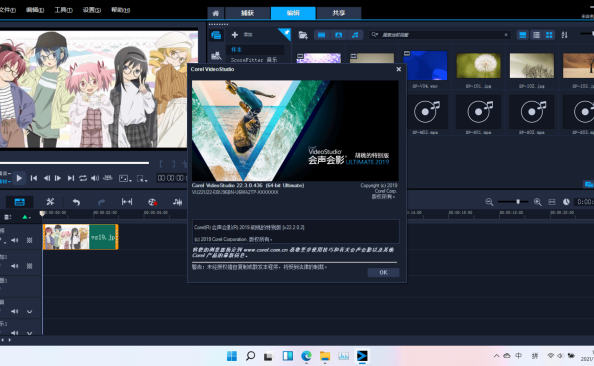Click the import media files folder icon

tap(303, 35)
